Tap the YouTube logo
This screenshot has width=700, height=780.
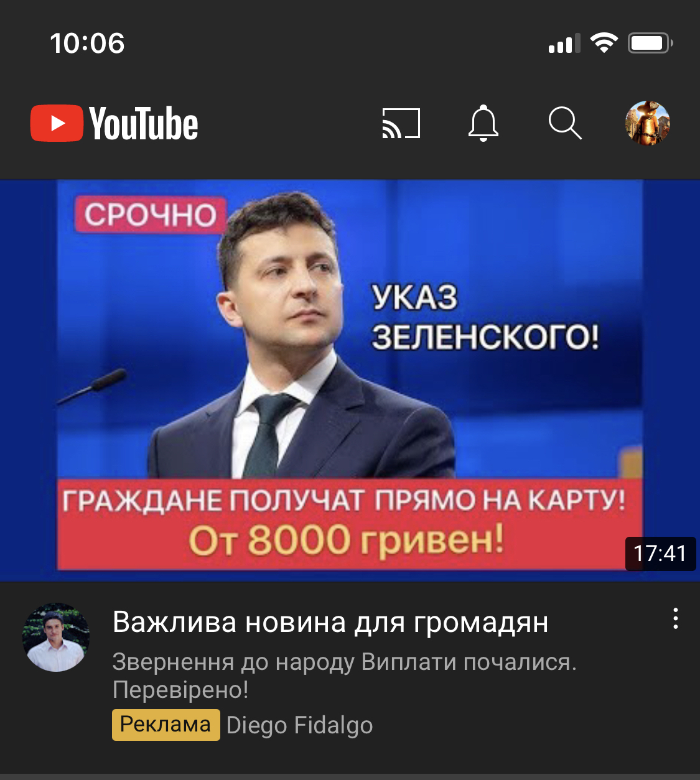point(114,123)
